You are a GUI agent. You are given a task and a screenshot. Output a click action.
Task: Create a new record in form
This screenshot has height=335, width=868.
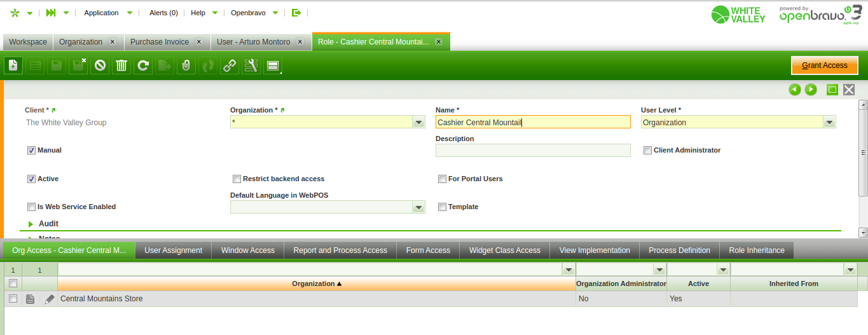(13, 65)
